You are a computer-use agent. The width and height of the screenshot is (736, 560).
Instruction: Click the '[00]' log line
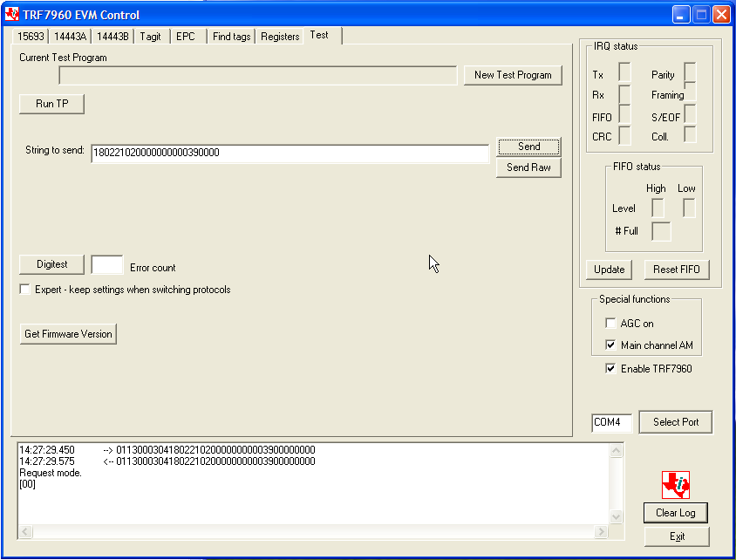click(x=27, y=484)
